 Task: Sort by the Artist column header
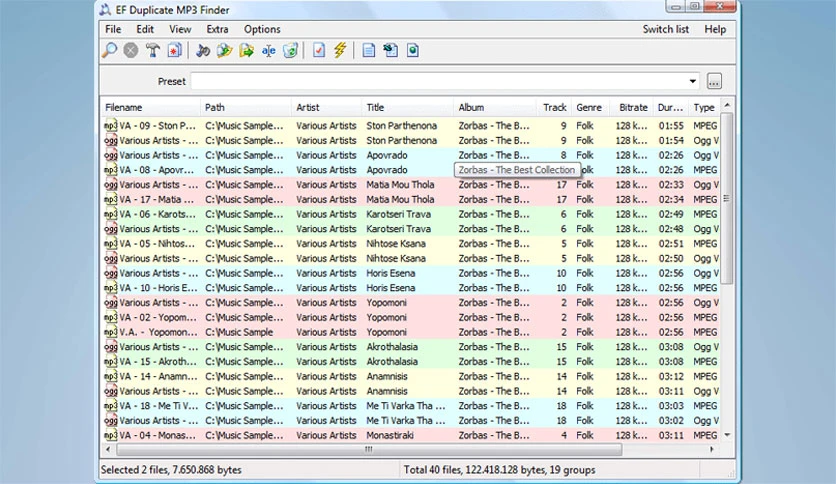click(326, 107)
